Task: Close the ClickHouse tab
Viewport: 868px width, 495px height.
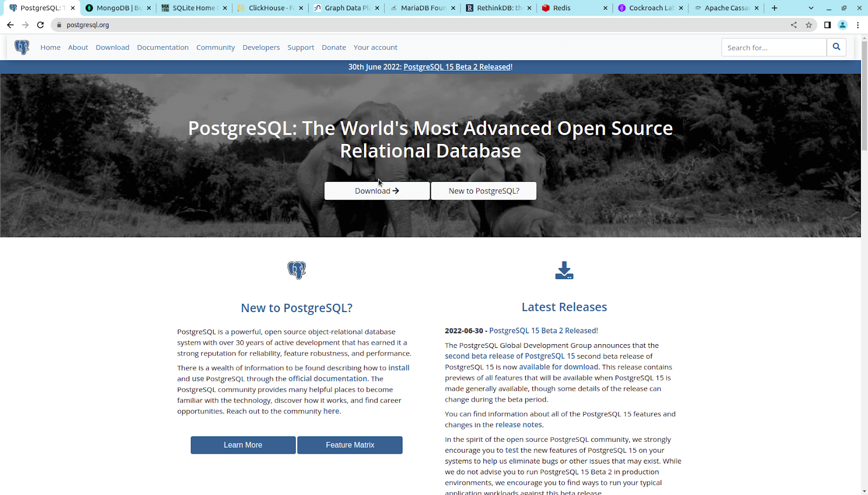Action: tap(301, 8)
